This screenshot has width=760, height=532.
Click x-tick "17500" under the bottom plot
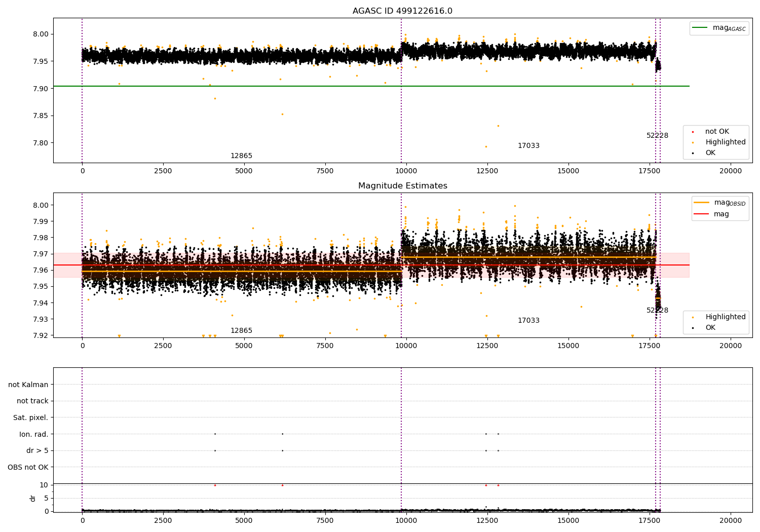[649, 520]
